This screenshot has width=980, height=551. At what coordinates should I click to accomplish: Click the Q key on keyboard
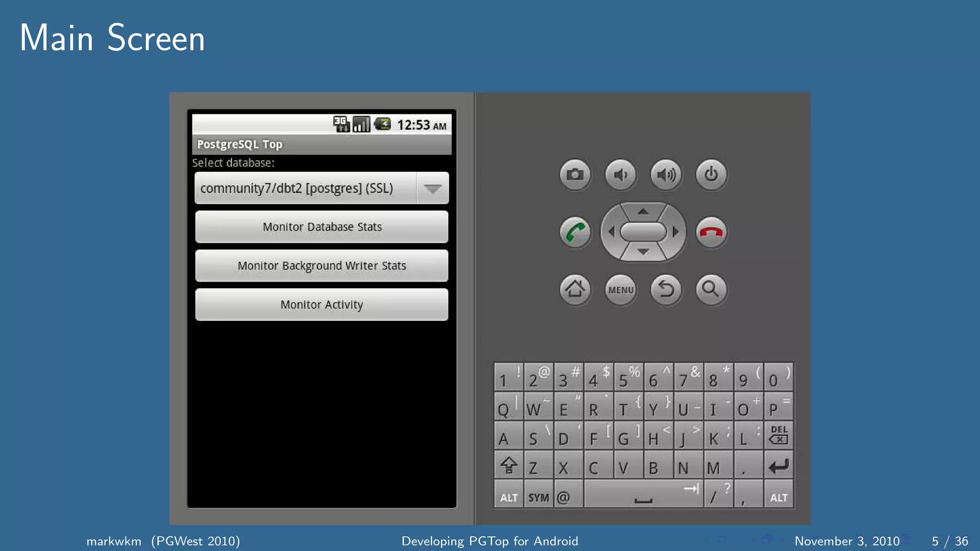pos(509,406)
